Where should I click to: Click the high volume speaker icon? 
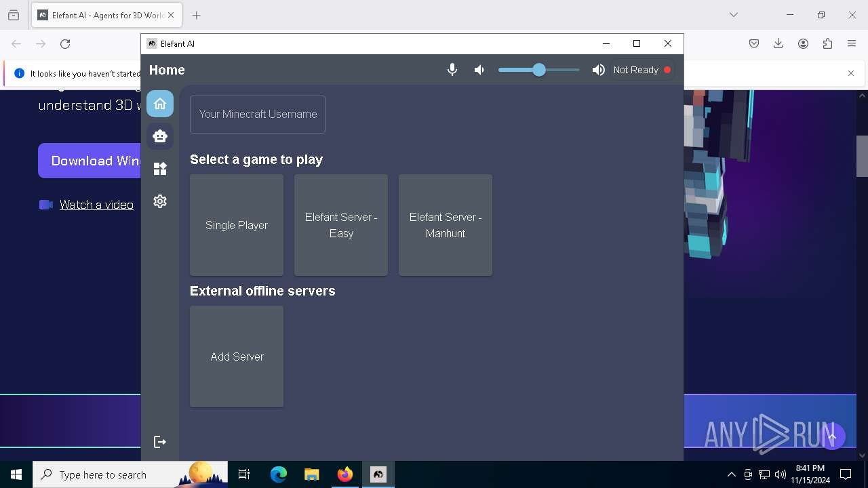(x=598, y=70)
